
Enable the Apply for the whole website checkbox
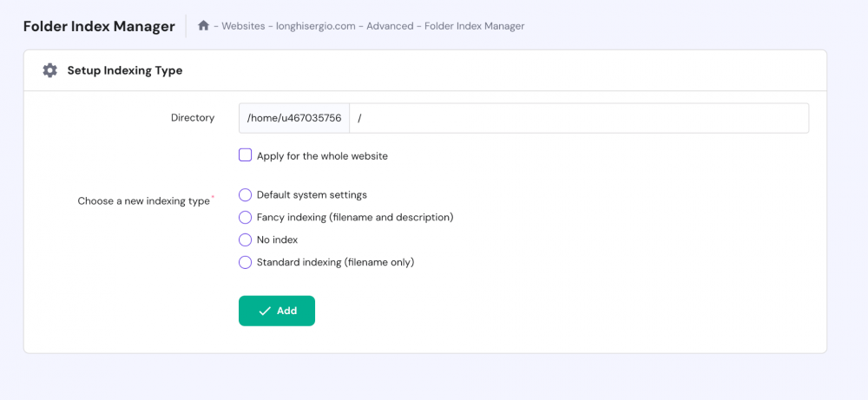tap(246, 156)
